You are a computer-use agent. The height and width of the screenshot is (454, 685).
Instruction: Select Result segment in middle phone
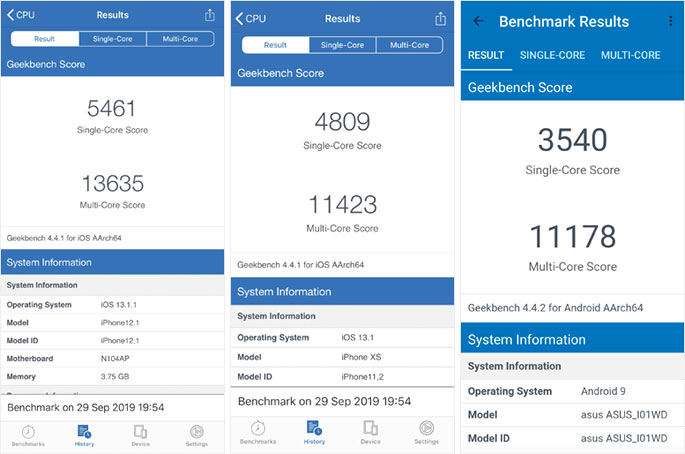pyautogui.click(x=275, y=45)
